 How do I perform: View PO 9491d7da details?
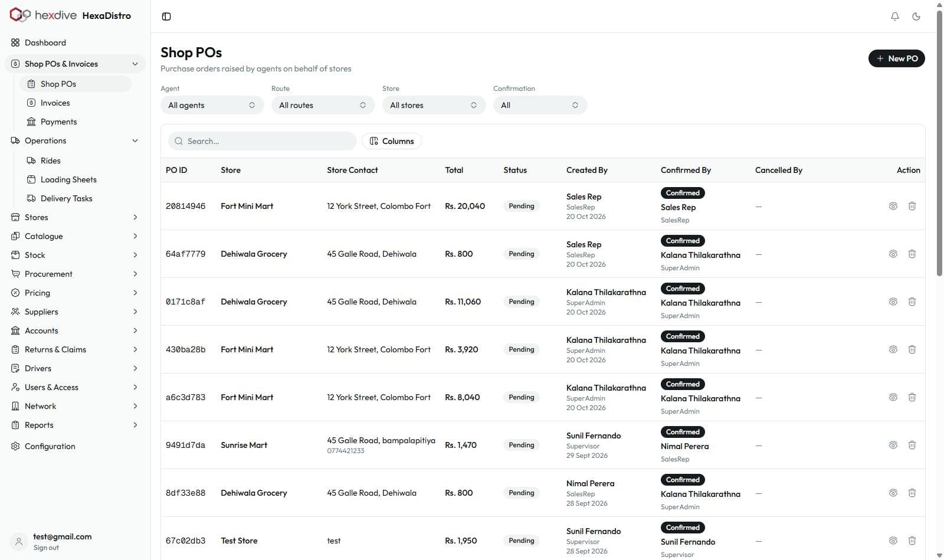coord(893,445)
